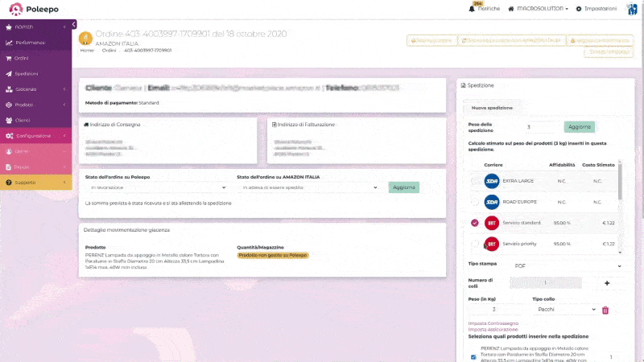Image resolution: width=644 pixels, height=362 pixels.
Task: Open Performance chart in sidebar
Action: click(9, 42)
